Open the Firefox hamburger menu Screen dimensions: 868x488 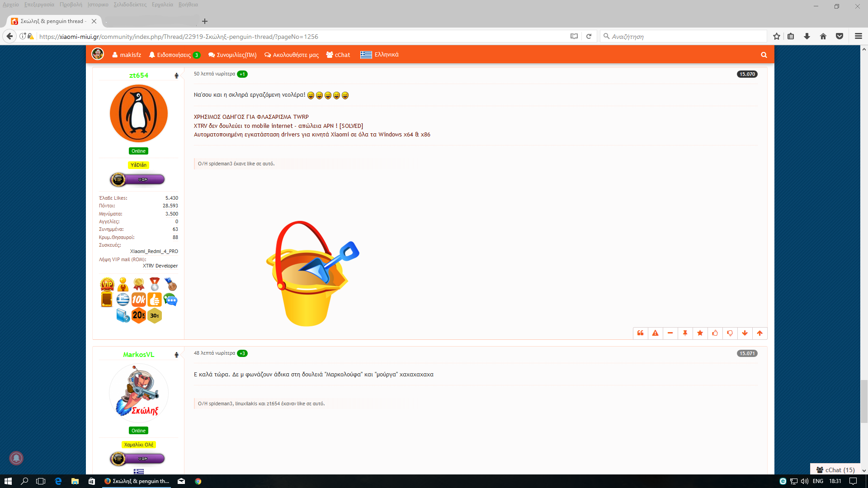click(858, 36)
